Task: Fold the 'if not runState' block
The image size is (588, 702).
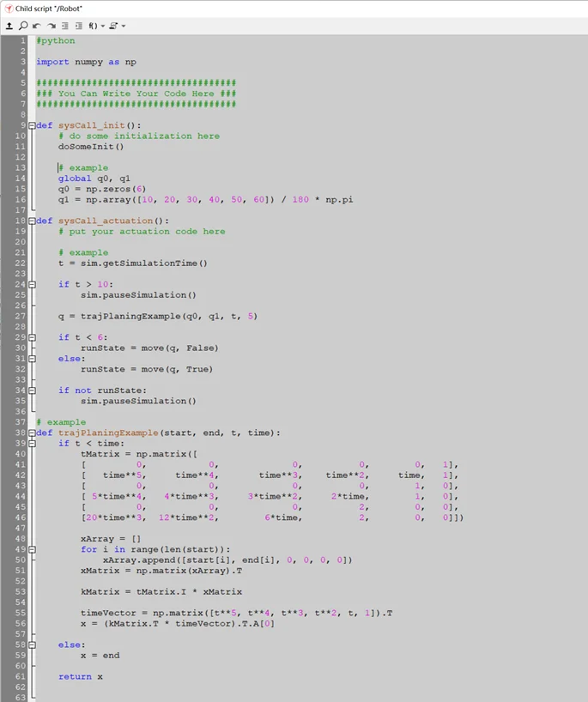Action: pyautogui.click(x=32, y=390)
